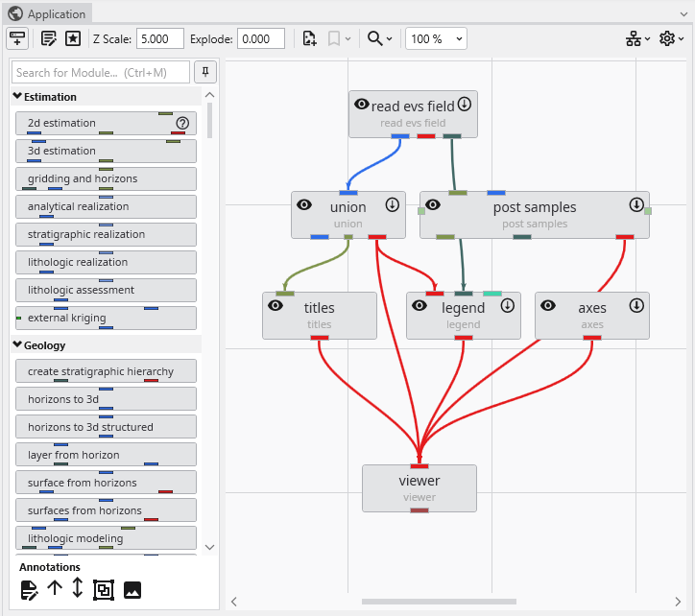The height and width of the screenshot is (616, 695).
Task: Toggle visibility eye on titles module
Action: coord(276,305)
